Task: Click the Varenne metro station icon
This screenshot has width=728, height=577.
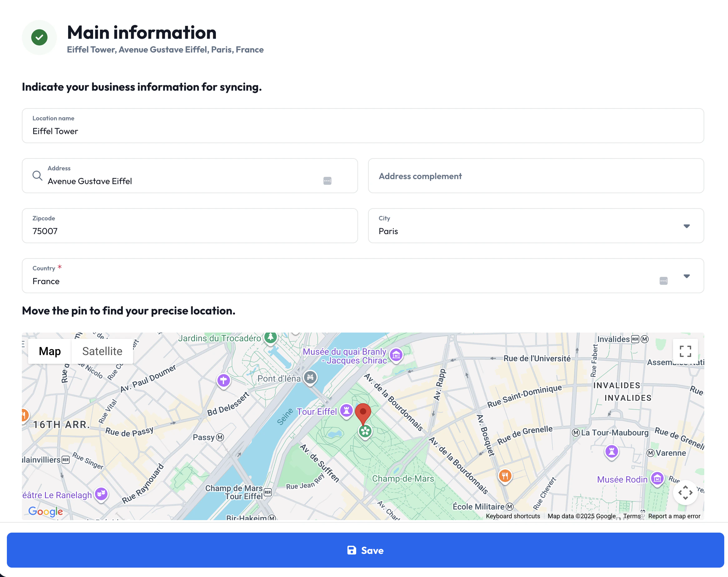Action: 651,453
